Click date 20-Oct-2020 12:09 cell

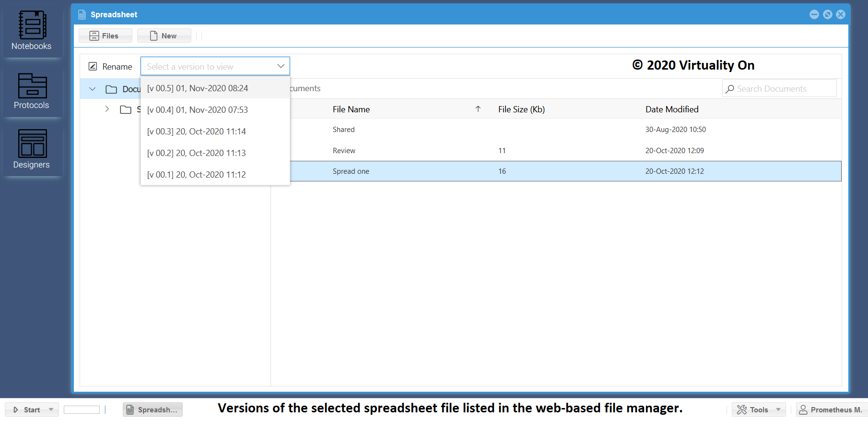coord(674,151)
